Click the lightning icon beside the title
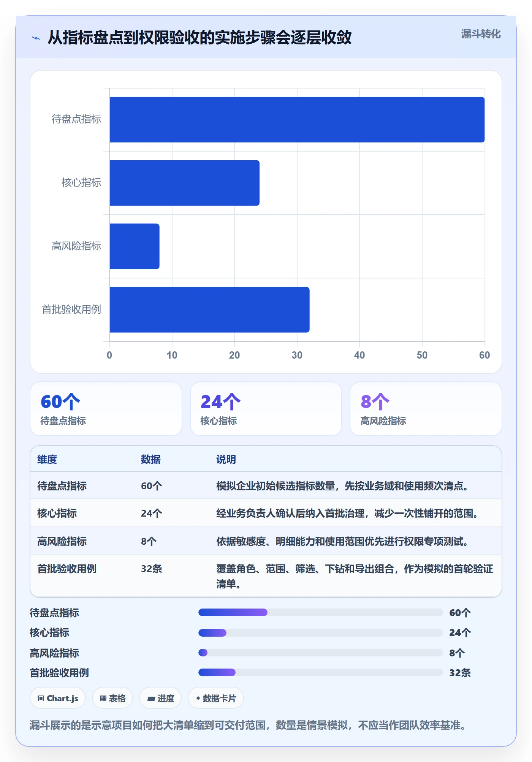Image resolution: width=532 pixels, height=762 pixels. [x=36, y=38]
